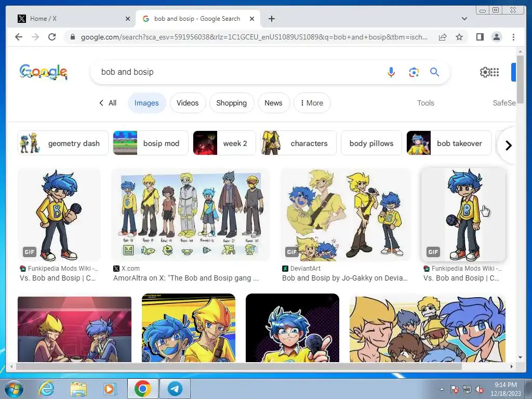View site security lock info

(73, 37)
